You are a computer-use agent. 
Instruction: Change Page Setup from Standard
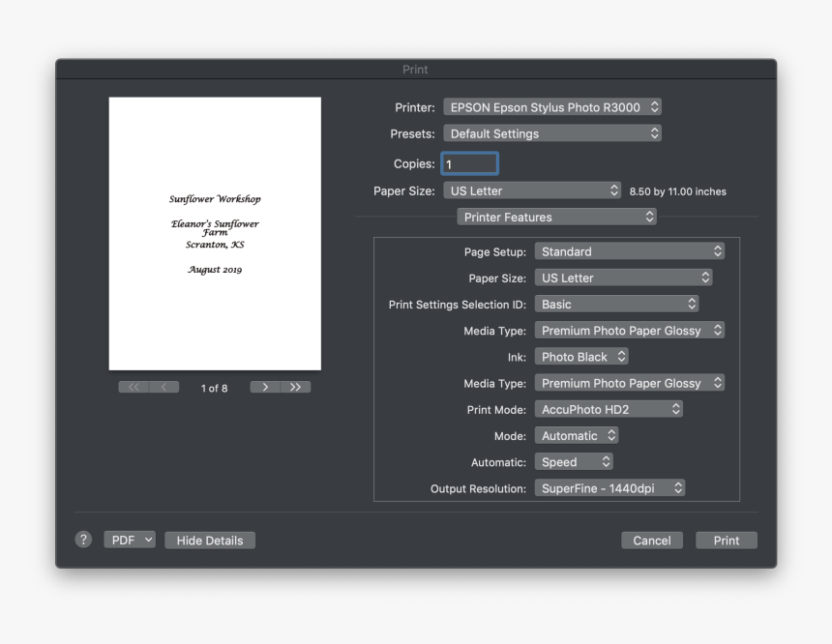[629, 251]
